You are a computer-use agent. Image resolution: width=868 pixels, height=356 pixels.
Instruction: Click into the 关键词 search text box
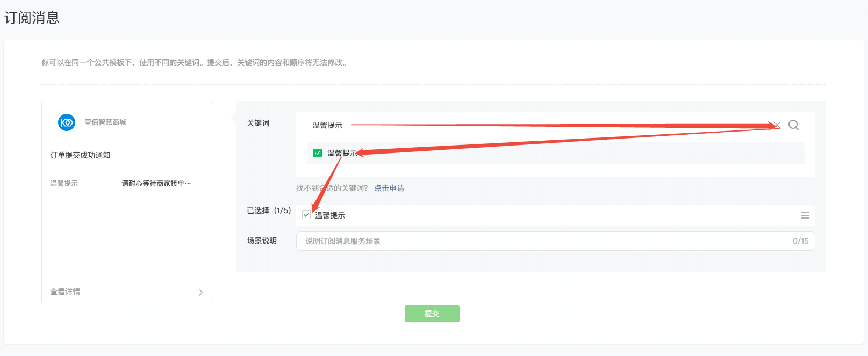pyautogui.click(x=537, y=125)
